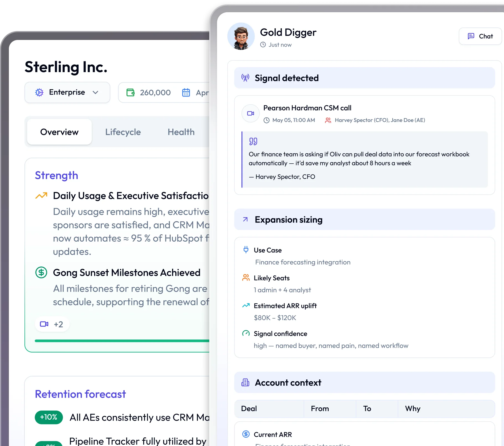Click the clock icon beside Just now
Image resolution: width=504 pixels, height=446 pixels.
point(263,45)
